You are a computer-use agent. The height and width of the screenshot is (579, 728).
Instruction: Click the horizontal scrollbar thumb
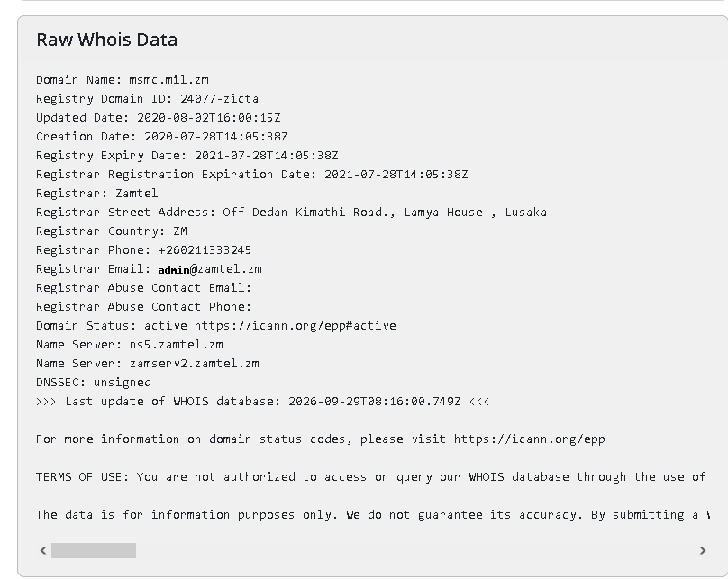point(94,551)
